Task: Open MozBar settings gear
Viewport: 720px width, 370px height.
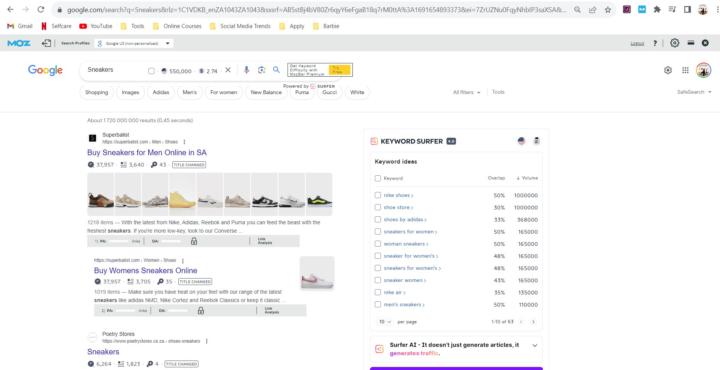Action: pos(675,43)
